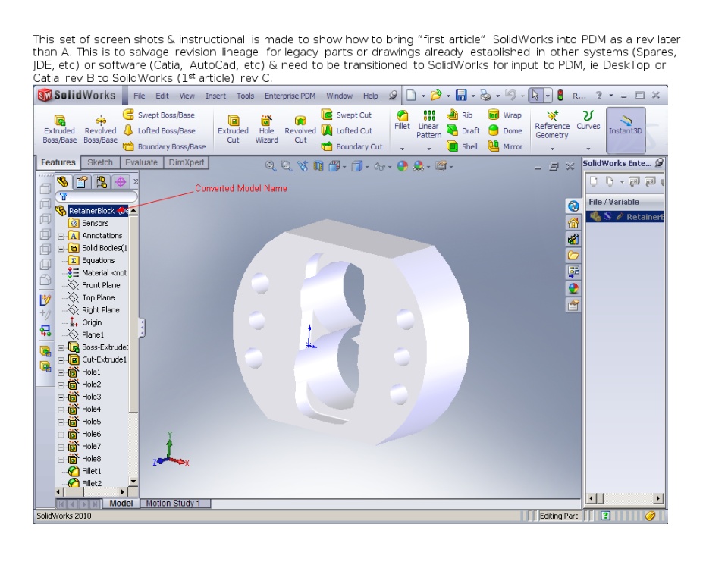Image resolution: width=728 pixels, height=562 pixels.
Task: Expand Cut-Extrude1 feature node
Action: click(61, 360)
